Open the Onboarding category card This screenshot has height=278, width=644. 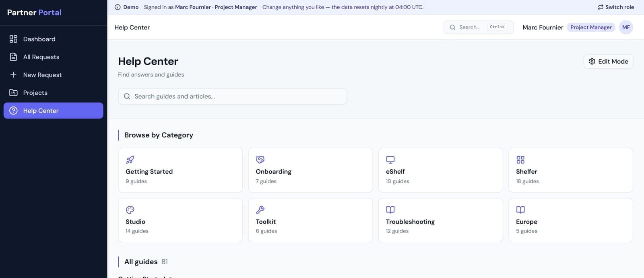[310, 170]
